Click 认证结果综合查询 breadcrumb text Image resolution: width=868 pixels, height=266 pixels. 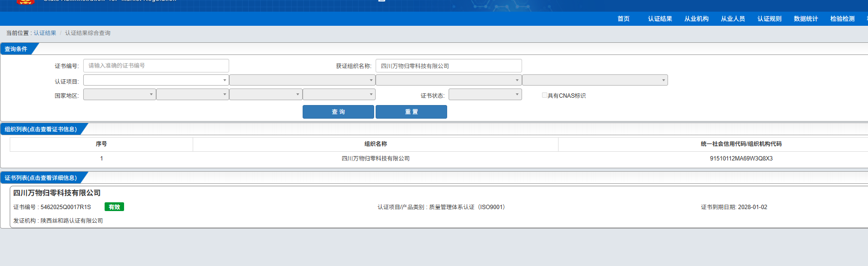(88, 33)
